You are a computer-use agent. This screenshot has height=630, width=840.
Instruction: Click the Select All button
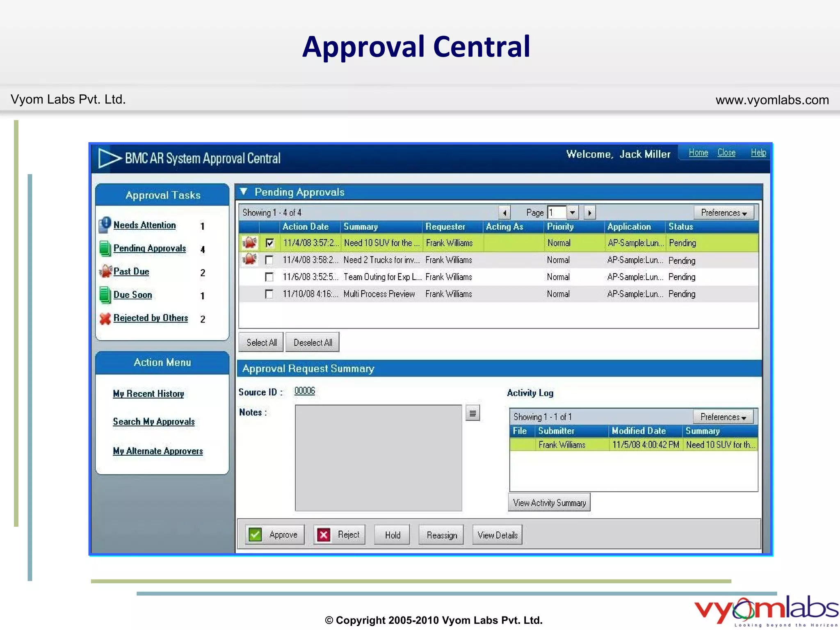tap(261, 342)
